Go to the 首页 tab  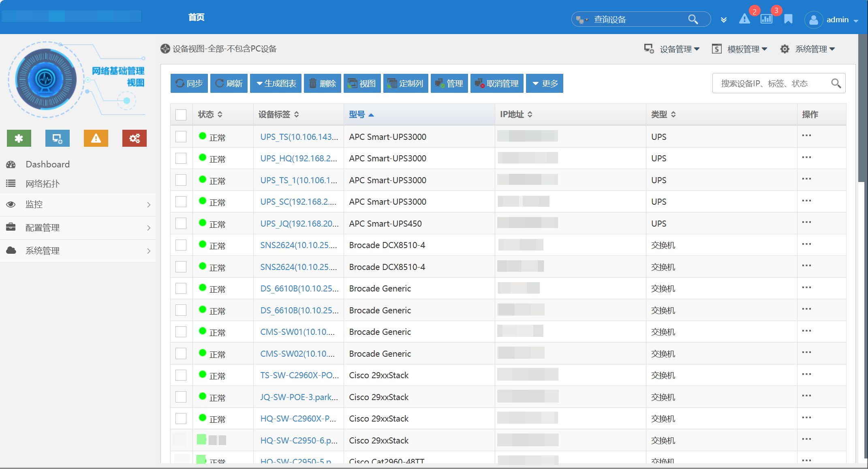coord(196,17)
